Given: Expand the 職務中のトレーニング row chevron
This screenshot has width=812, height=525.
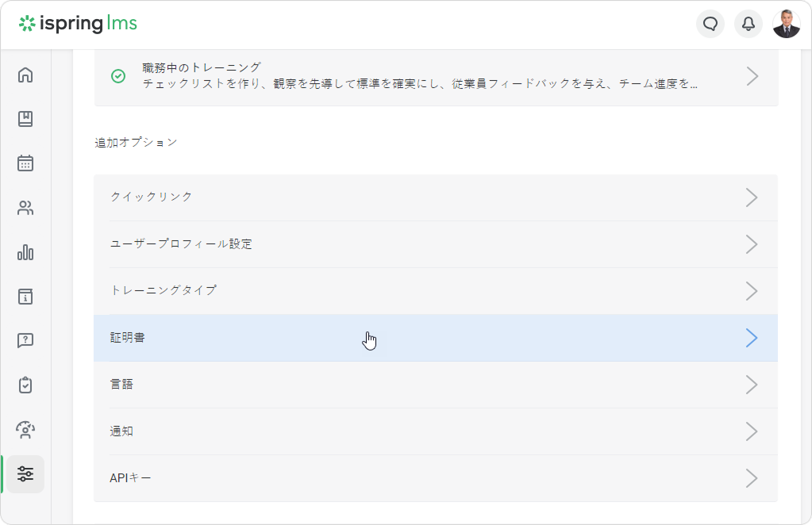Looking at the screenshot, I should click(751, 76).
